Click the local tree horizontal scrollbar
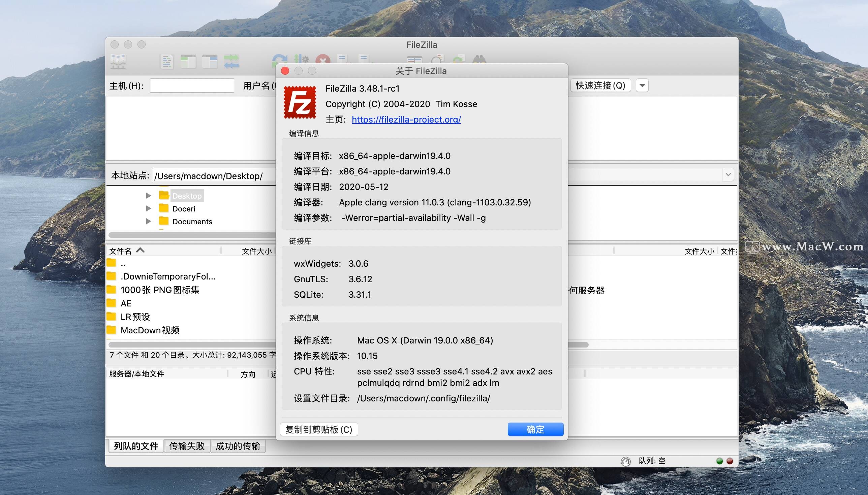Viewport: 868px width, 495px height. point(192,235)
